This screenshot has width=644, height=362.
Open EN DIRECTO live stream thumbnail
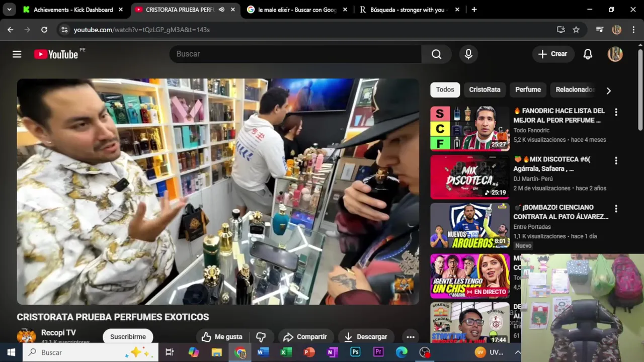pyautogui.click(x=470, y=276)
